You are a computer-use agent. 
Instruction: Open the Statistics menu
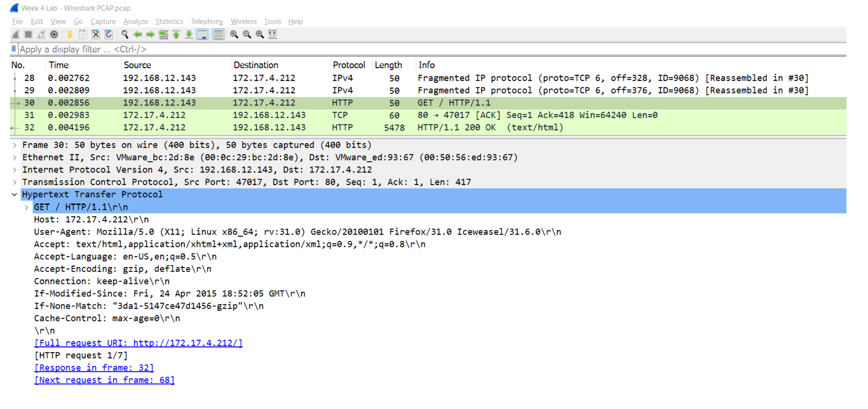click(169, 22)
